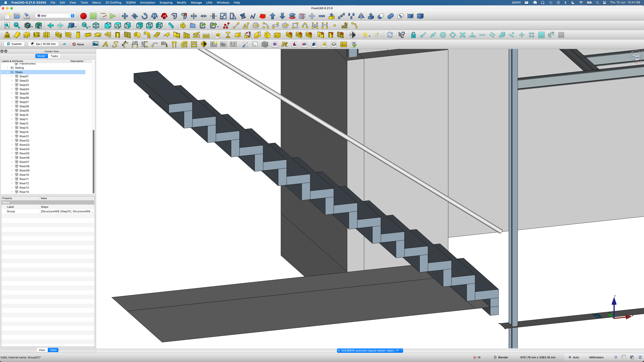Screen dimensions: 644x362
Task: Open the Undo history dropdown arrow
Action: (370, 36)
